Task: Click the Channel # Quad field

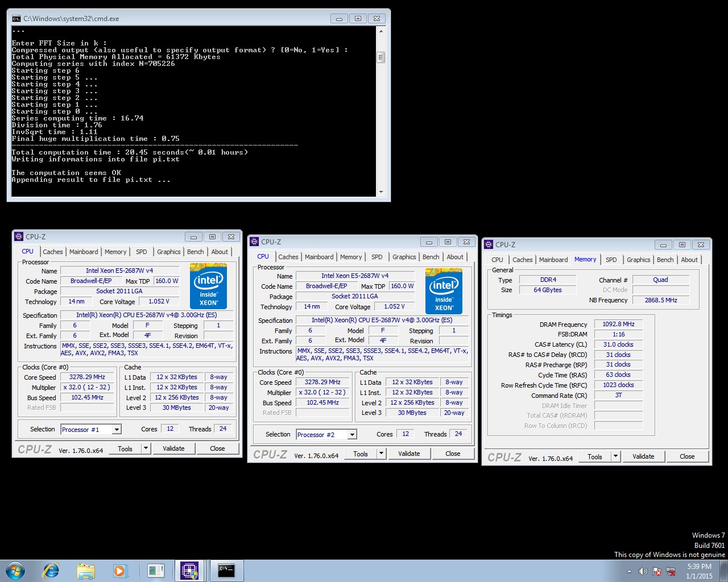Action: 661,280
